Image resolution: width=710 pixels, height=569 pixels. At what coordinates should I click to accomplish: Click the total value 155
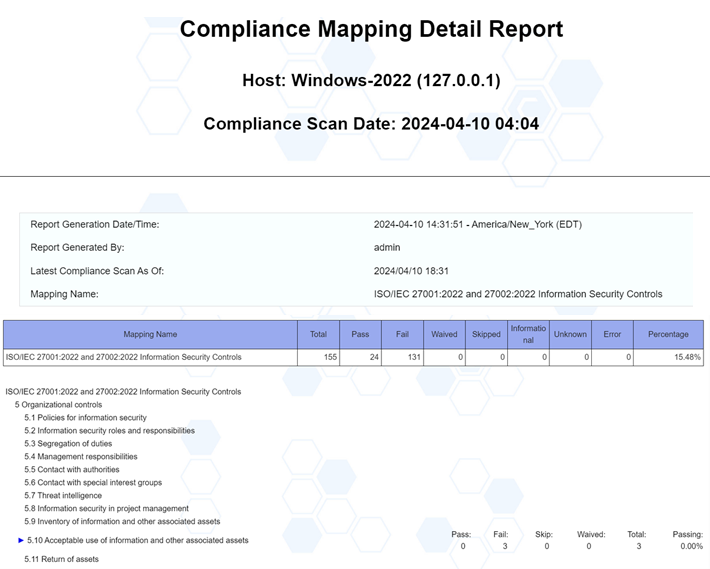point(331,357)
